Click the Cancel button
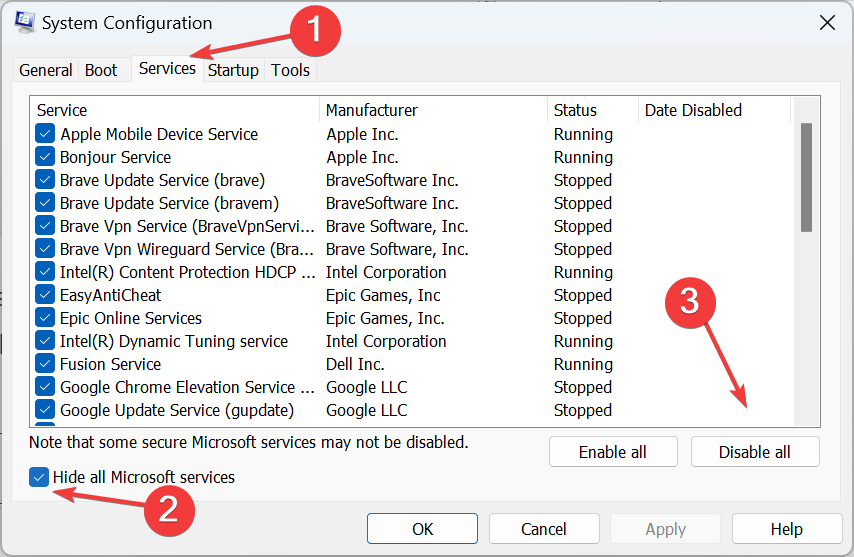Screen dimensions: 854x557 (x=544, y=529)
